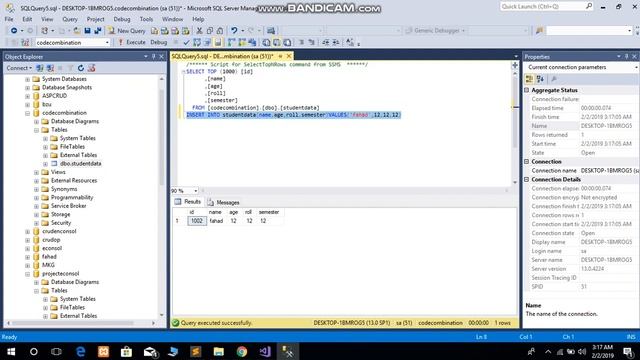The image size is (640, 360).
Task: Click the activity monitor icon in Object Explorer
Action: pos(91,68)
